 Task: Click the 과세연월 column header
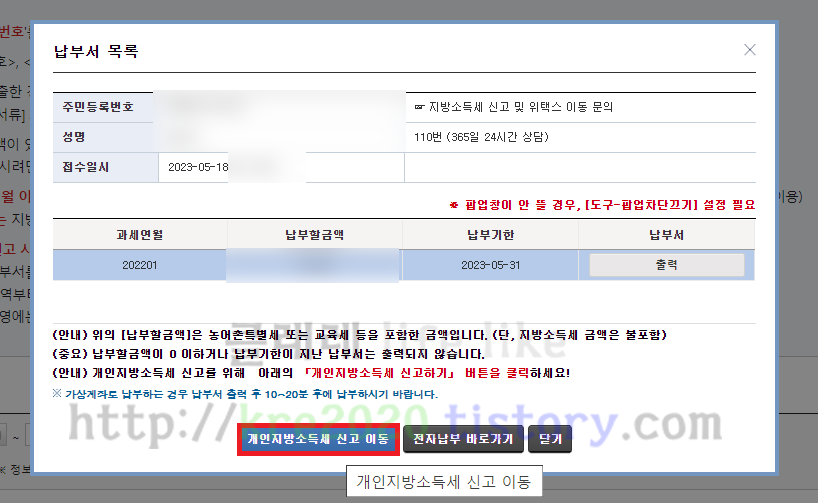140,235
